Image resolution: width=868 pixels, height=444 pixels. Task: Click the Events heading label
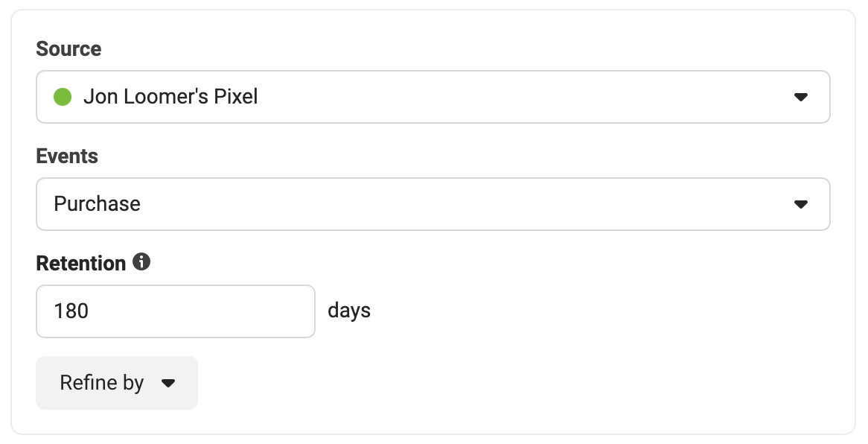click(x=67, y=156)
